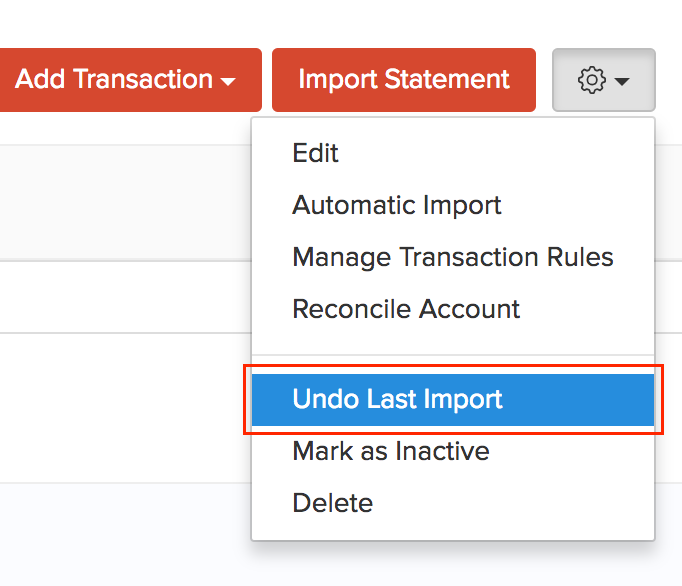This screenshot has width=682, height=586.
Task: Select Reconcile Account option
Action: tap(406, 309)
